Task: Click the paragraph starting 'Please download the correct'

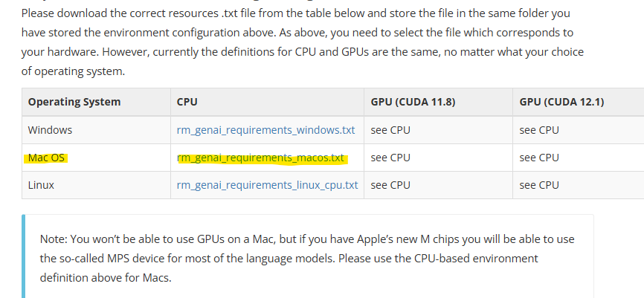Action: [302, 42]
